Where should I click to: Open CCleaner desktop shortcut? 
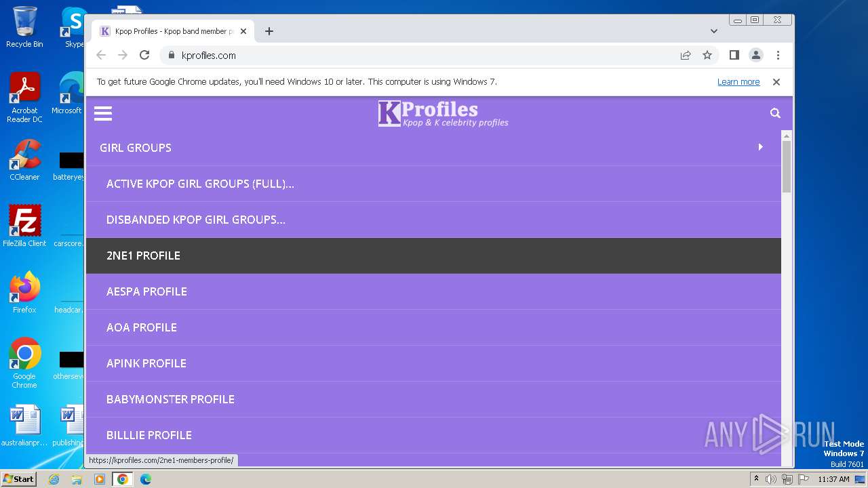[24, 160]
